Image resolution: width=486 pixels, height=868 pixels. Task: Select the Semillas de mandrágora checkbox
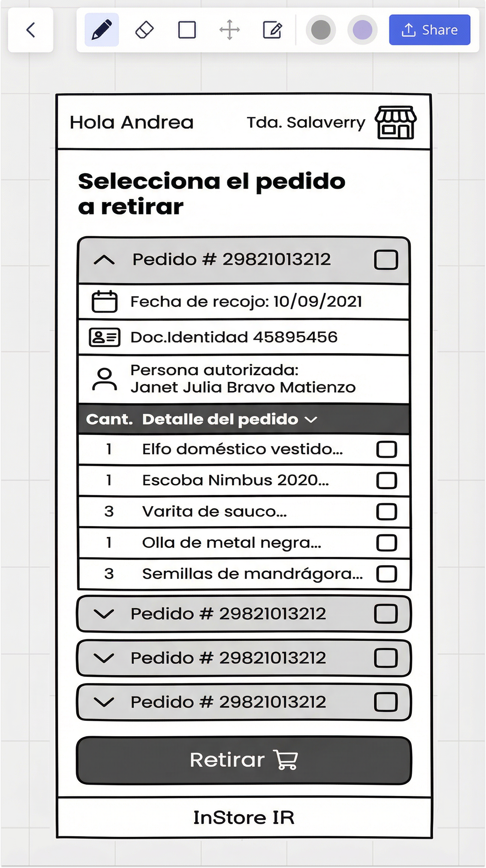click(386, 573)
